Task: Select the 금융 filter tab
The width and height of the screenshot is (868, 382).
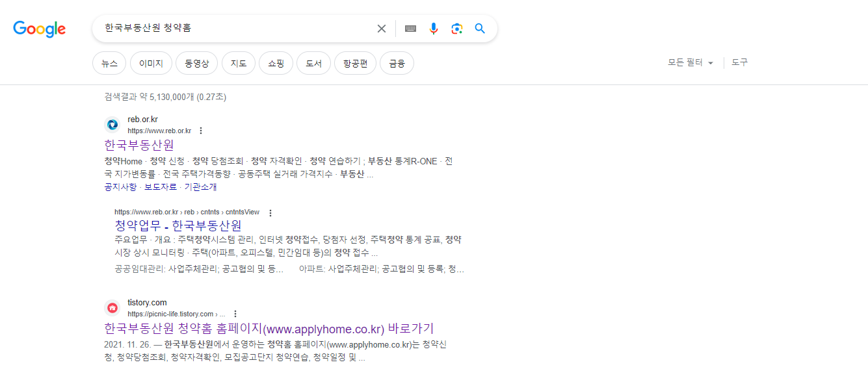Action: coord(397,64)
